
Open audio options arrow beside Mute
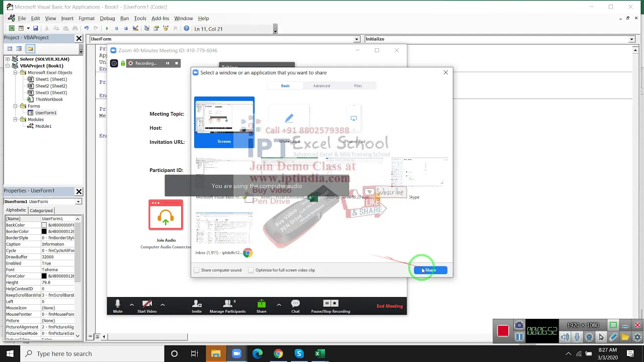tap(132, 304)
